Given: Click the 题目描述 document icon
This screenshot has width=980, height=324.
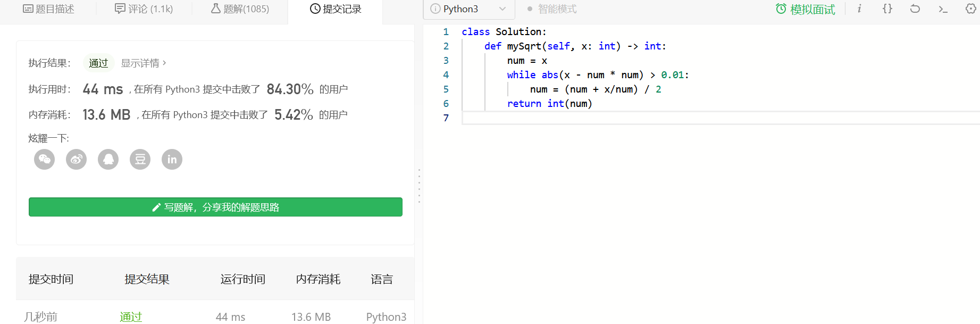Looking at the screenshot, I should pos(28,9).
